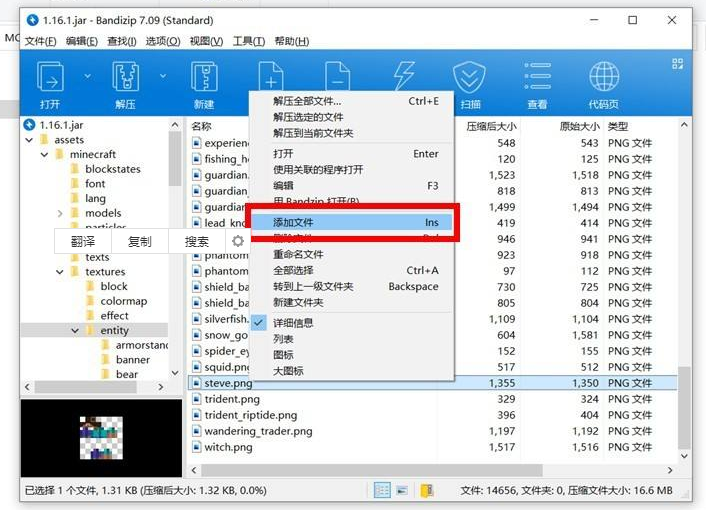The height and width of the screenshot is (510, 706).
Task: Open the 编辑(E) menu
Action: point(81,41)
